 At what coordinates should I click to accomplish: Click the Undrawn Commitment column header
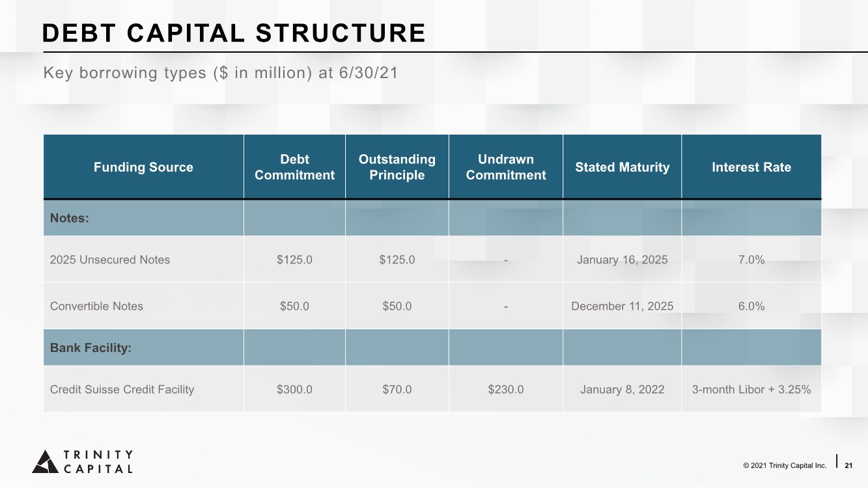(x=506, y=167)
